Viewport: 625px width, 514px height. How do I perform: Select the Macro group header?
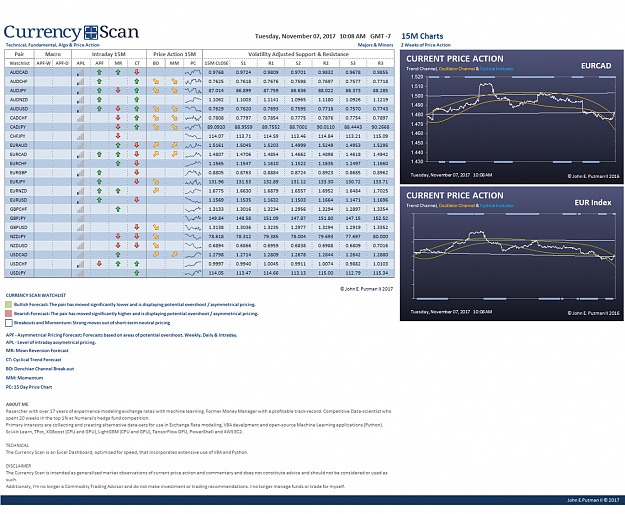click(53, 54)
